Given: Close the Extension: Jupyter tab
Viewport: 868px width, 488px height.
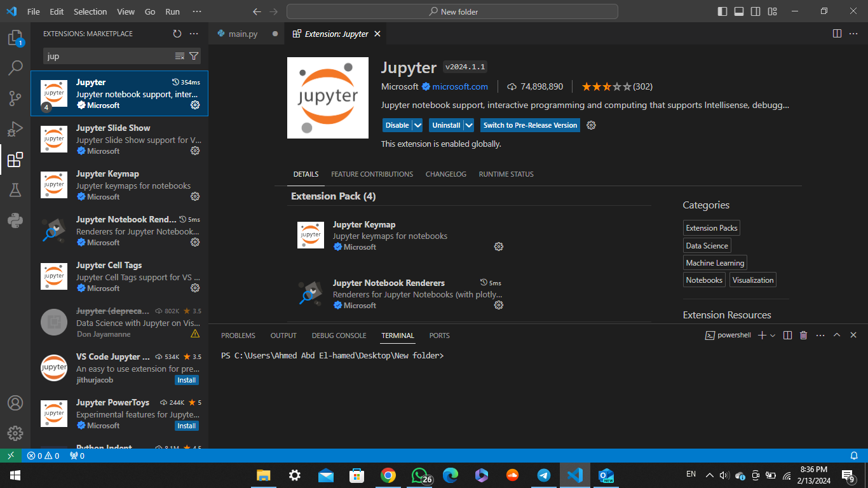Looking at the screenshot, I should [377, 34].
